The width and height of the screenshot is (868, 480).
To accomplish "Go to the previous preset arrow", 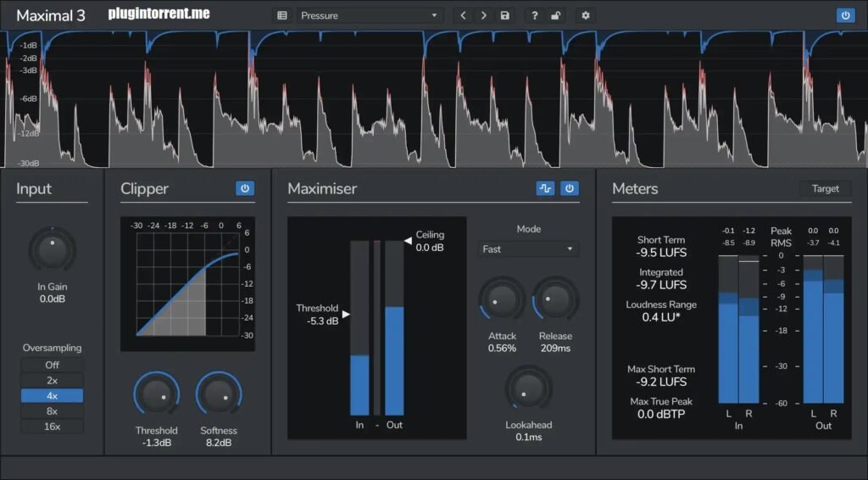I will pyautogui.click(x=464, y=15).
